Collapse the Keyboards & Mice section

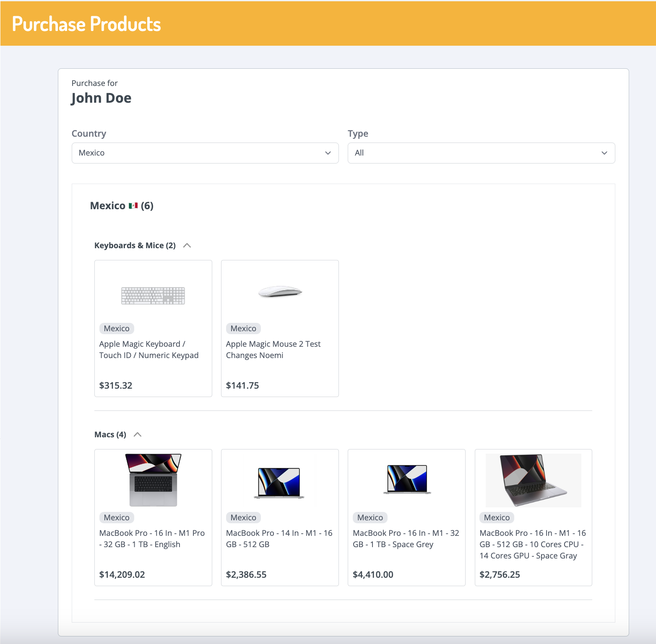click(x=187, y=245)
